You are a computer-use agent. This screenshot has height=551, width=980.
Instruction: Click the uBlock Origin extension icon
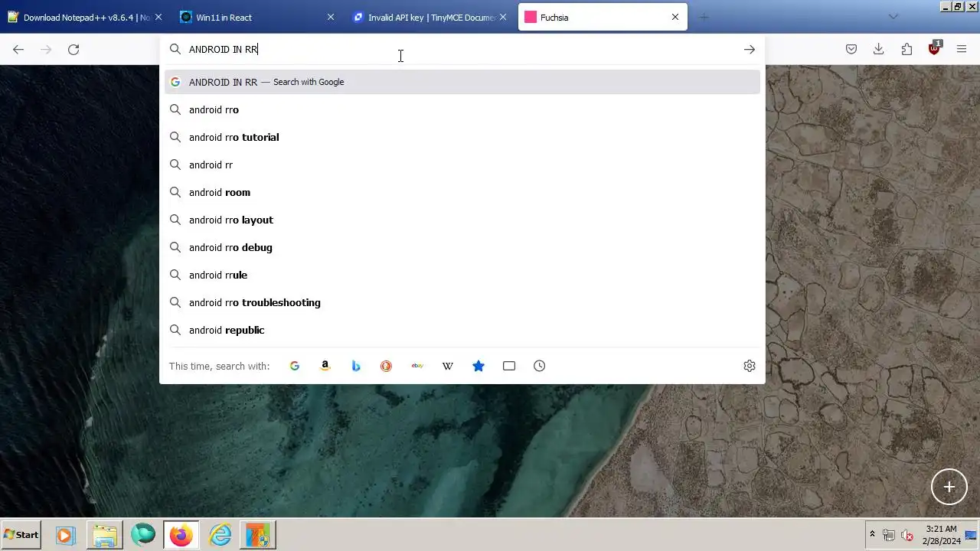click(934, 49)
